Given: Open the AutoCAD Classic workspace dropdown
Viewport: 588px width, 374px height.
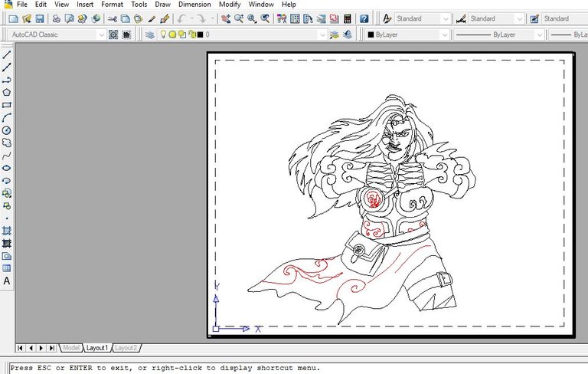Looking at the screenshot, I should pyautogui.click(x=101, y=34).
